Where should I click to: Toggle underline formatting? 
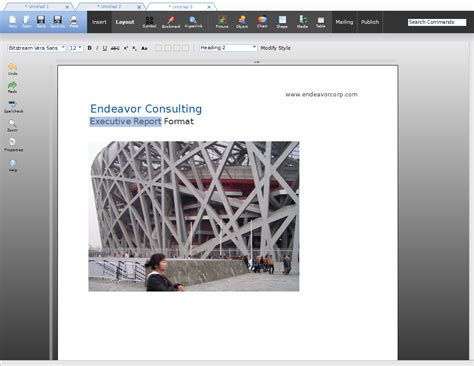coord(105,48)
